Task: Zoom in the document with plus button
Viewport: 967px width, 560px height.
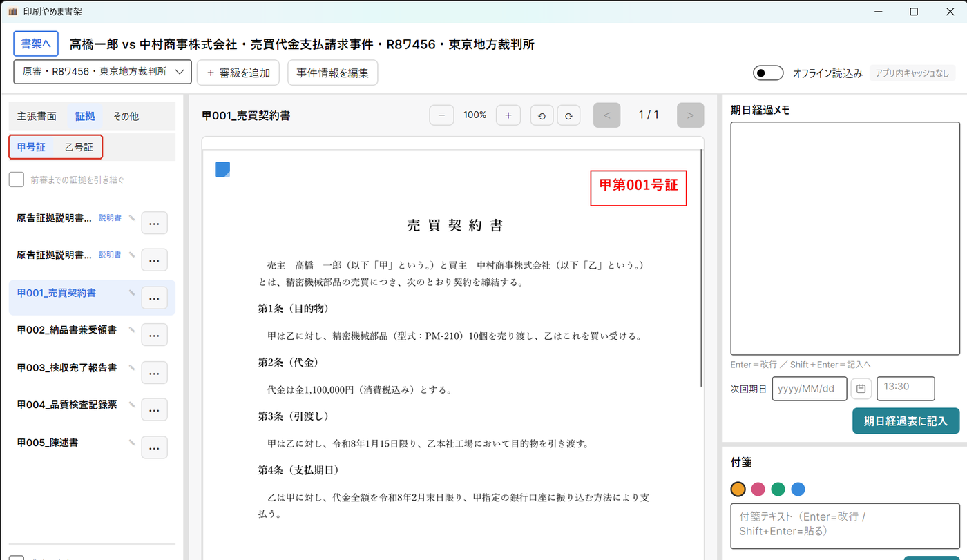Action: 508,115
